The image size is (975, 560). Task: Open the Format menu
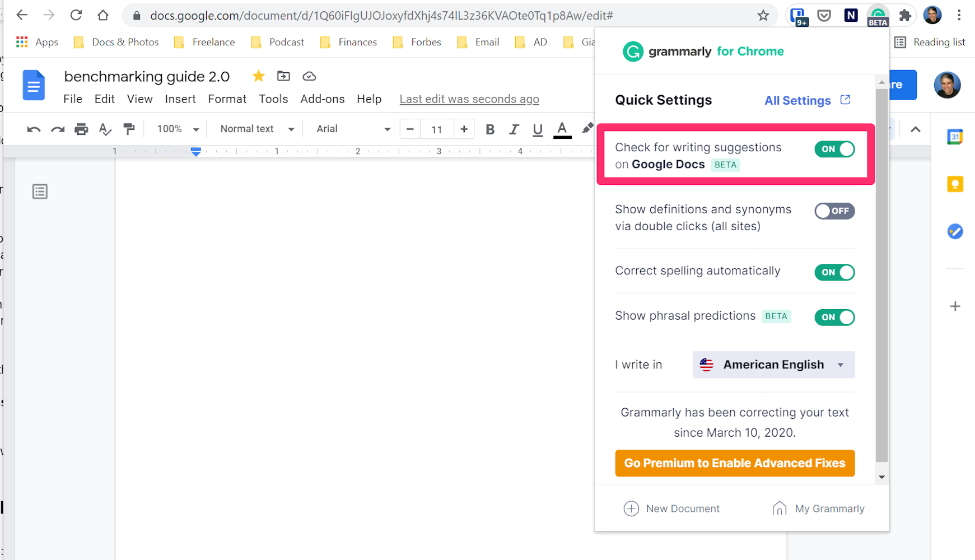(227, 99)
